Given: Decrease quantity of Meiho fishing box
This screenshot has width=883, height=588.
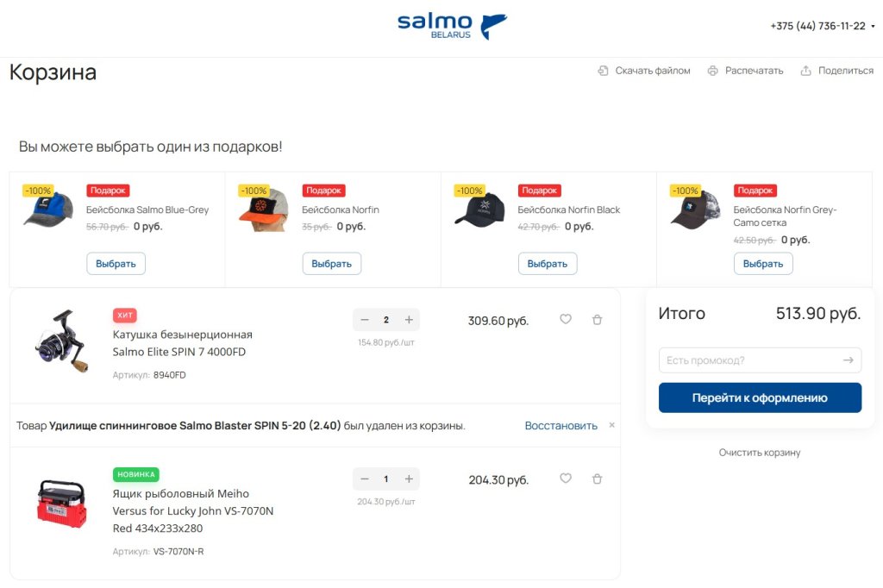Looking at the screenshot, I should 365,479.
